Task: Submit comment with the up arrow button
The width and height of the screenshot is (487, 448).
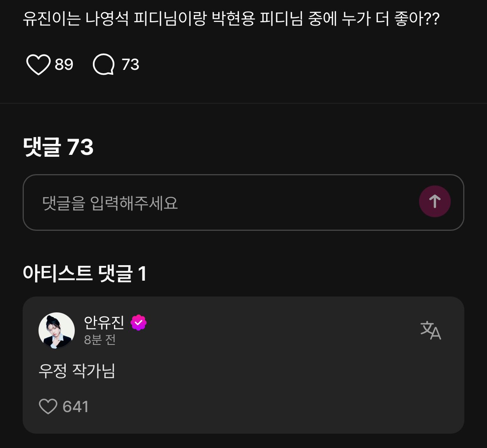Action: 435,201
